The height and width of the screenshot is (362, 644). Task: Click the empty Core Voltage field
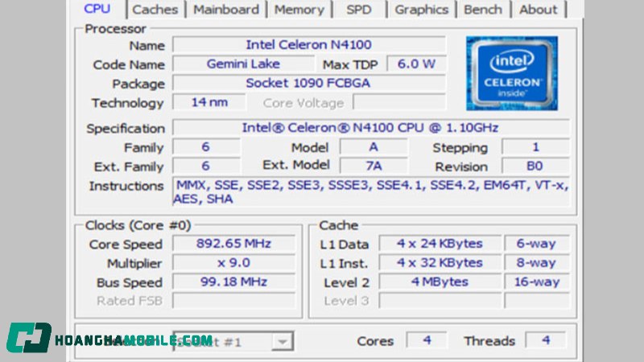click(x=399, y=102)
